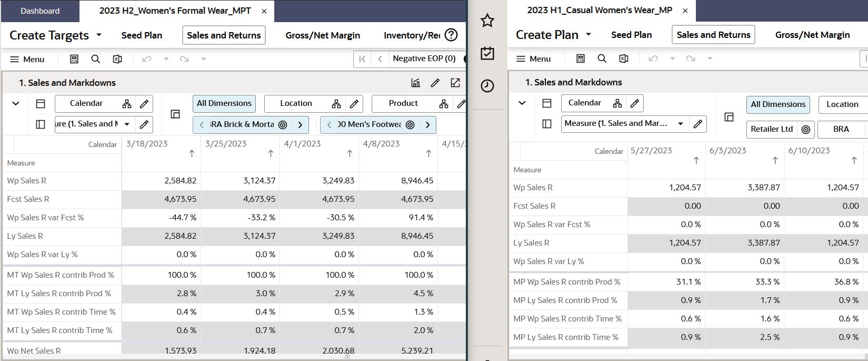The image size is (868, 361).
Task: Jump to first alert beside Negative EOP
Action: [x=362, y=59]
